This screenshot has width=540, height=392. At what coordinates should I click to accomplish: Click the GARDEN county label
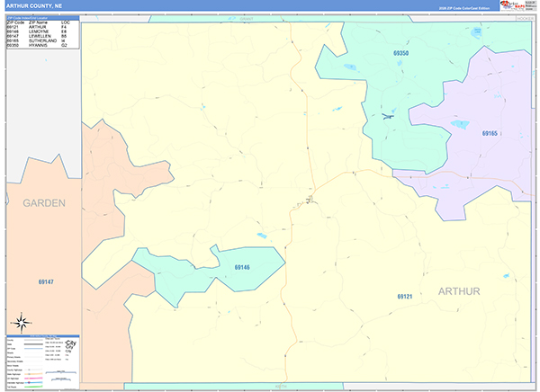tap(44, 203)
